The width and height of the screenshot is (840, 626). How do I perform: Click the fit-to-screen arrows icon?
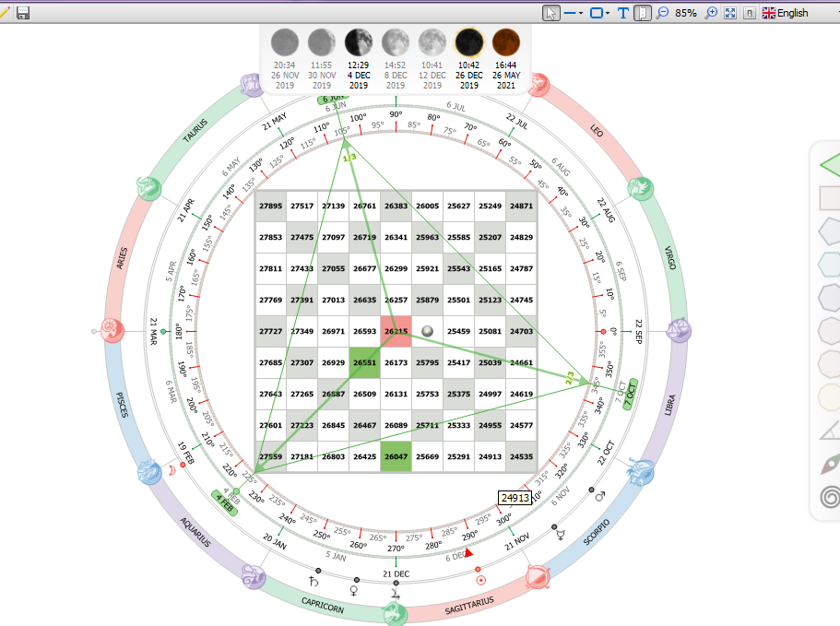[730, 13]
